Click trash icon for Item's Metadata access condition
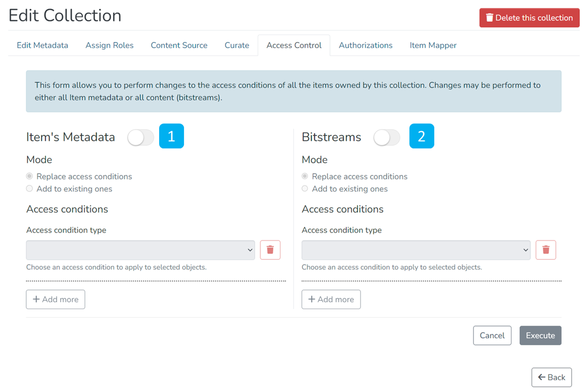 tap(270, 250)
